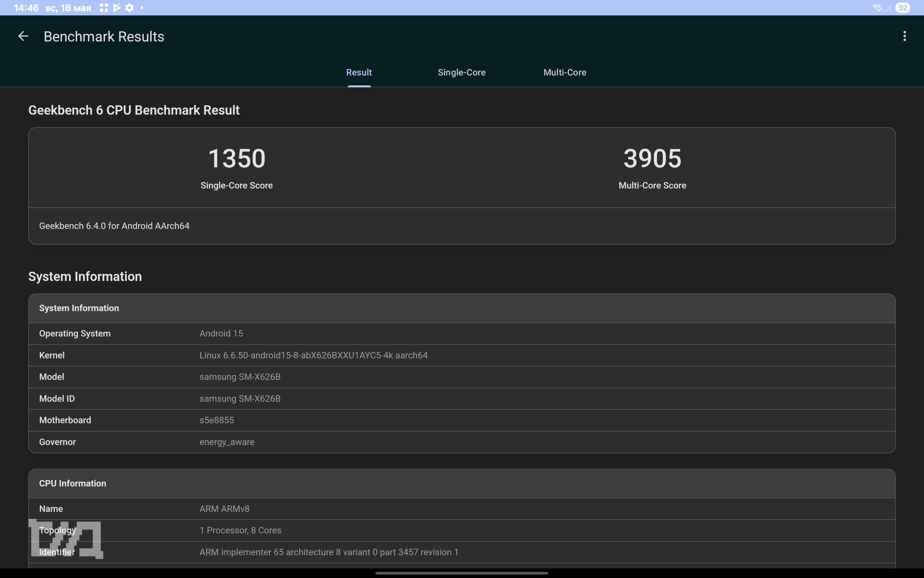Select the Kernel row label
Viewport: 924px width, 578px height.
pos(52,355)
